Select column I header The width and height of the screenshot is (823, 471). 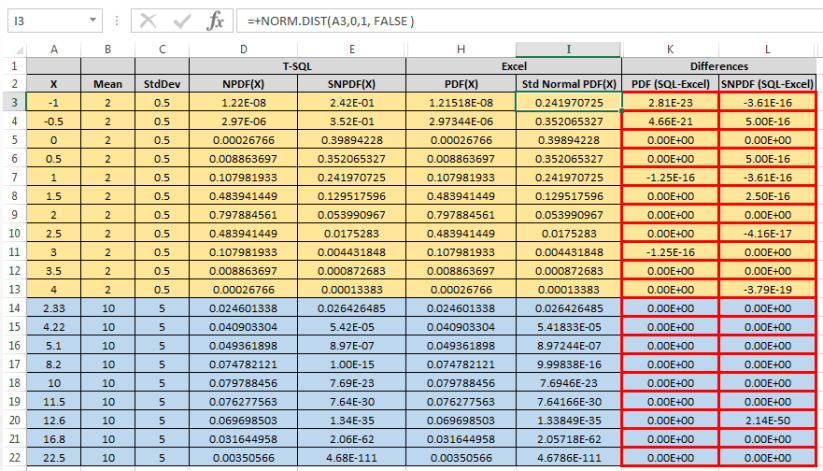[568, 49]
